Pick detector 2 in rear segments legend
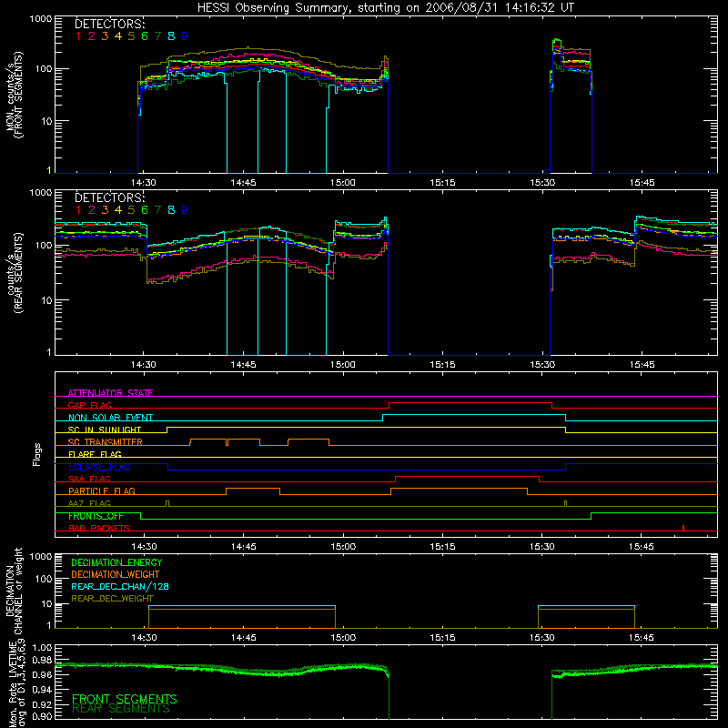Viewport: 728px width, 728px height. [x=92, y=210]
